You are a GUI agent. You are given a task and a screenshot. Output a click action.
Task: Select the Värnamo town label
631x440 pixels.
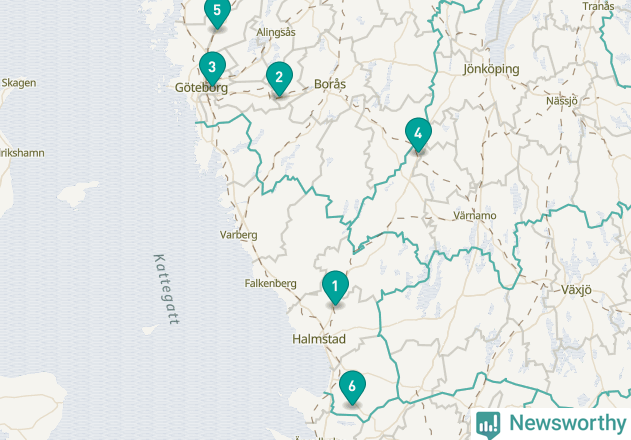(x=475, y=216)
